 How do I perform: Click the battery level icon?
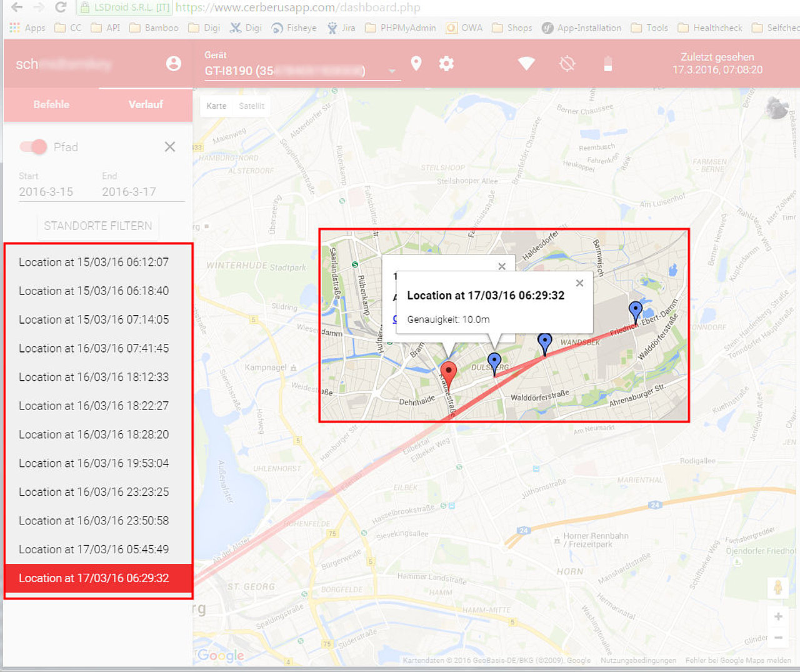pyautogui.click(x=608, y=63)
